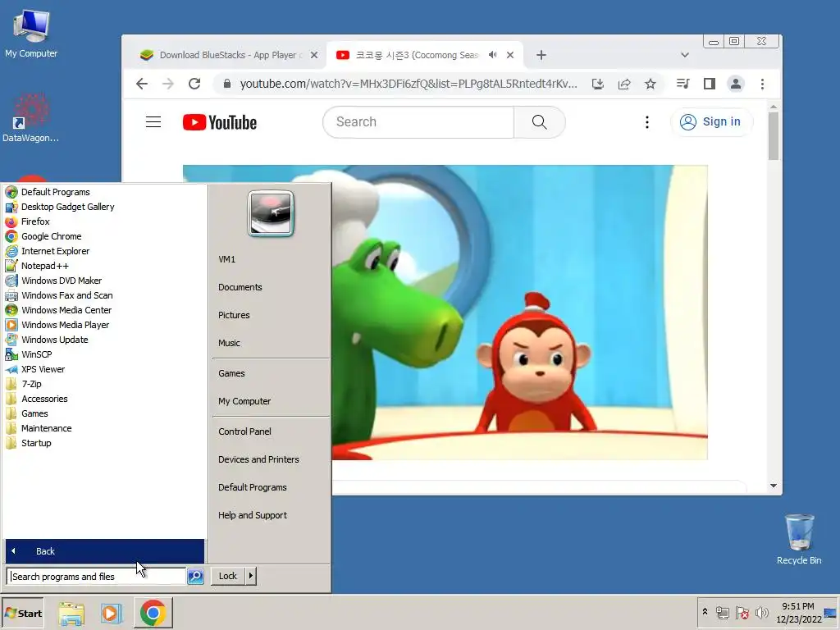Image resolution: width=840 pixels, height=630 pixels.
Task: Expand the Startup folder
Action: tap(36, 443)
